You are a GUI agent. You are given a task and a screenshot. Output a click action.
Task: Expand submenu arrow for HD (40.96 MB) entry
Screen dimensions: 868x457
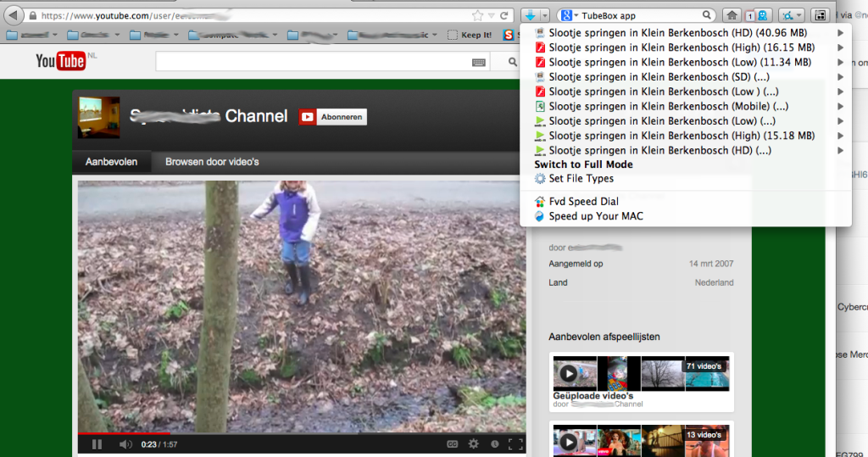[x=841, y=33]
